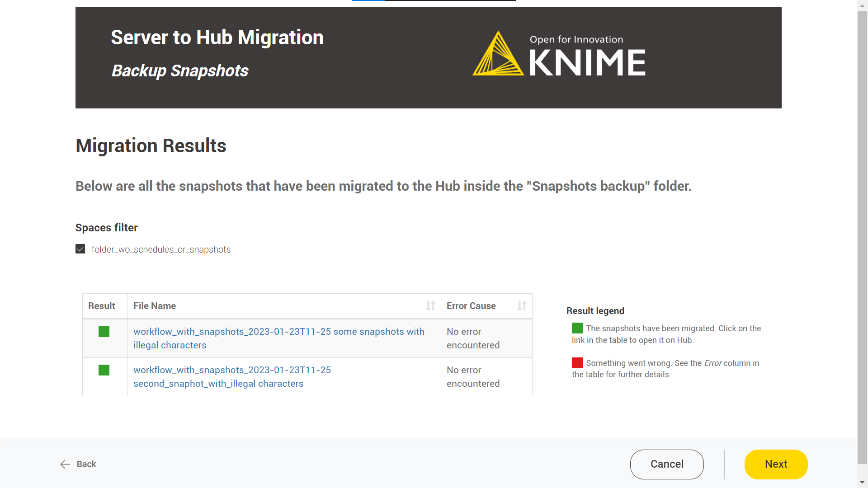Click the Migration Results heading

151,145
